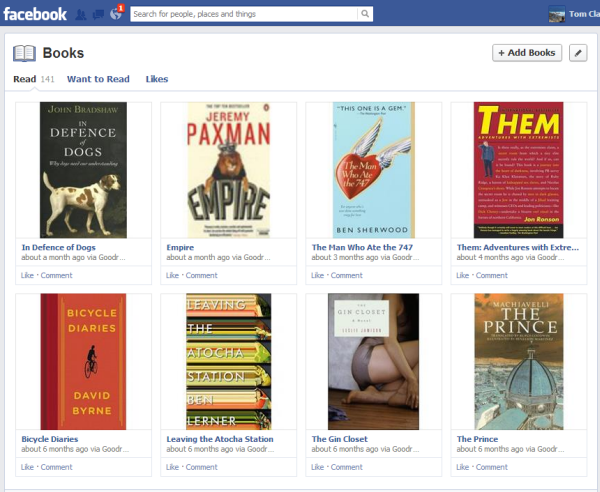Comment on In Defence of Dogs
600x492 pixels.
[56, 275]
